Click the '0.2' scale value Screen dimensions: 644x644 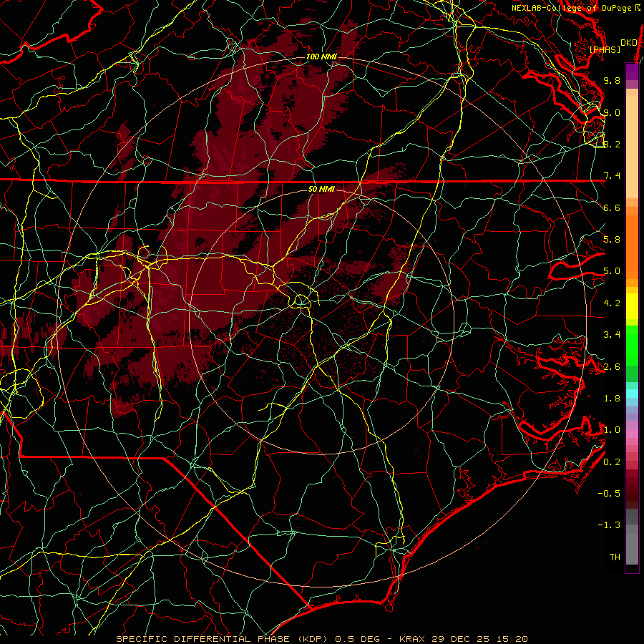(x=612, y=462)
